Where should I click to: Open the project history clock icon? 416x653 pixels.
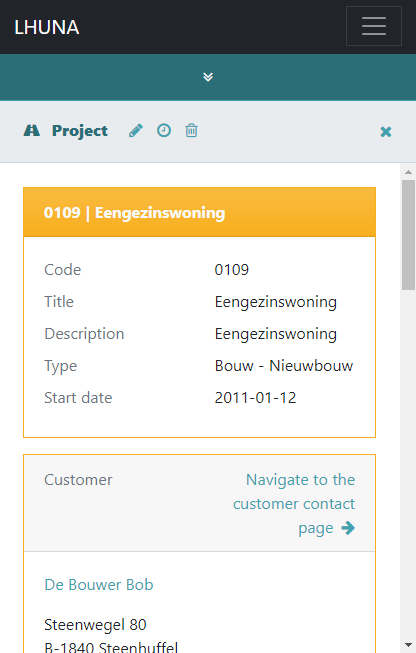164,130
